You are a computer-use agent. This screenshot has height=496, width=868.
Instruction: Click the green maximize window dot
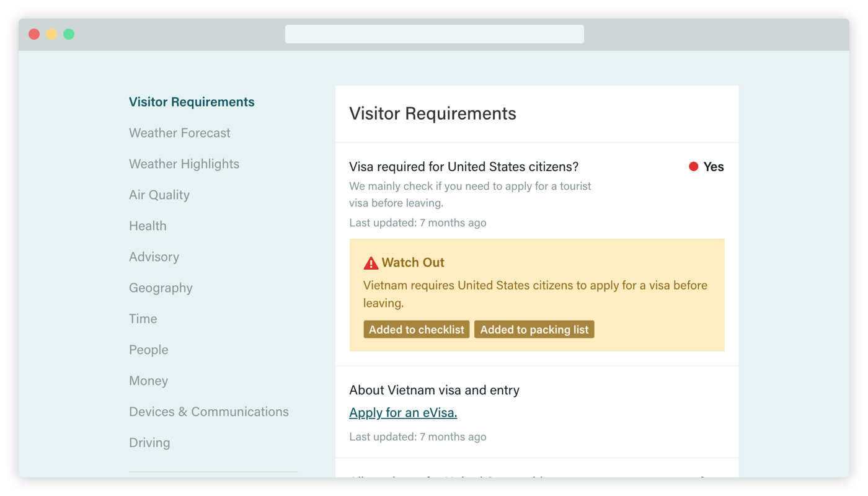69,34
